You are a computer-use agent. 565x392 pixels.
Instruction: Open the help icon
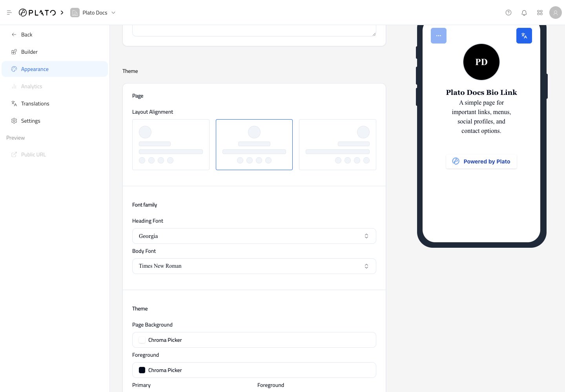coord(508,13)
